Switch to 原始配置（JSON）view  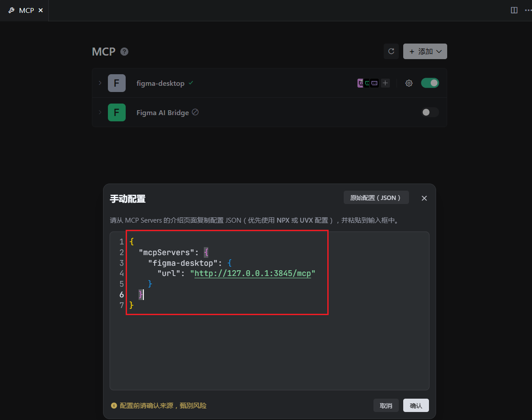tap(376, 197)
